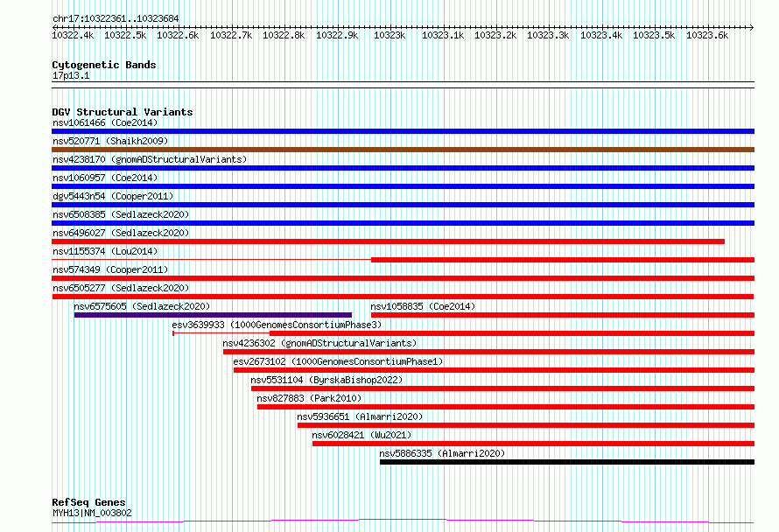The width and height of the screenshot is (779, 532).
Task: Open nsv6028421 (Wu2021) label
Action: (x=361, y=435)
